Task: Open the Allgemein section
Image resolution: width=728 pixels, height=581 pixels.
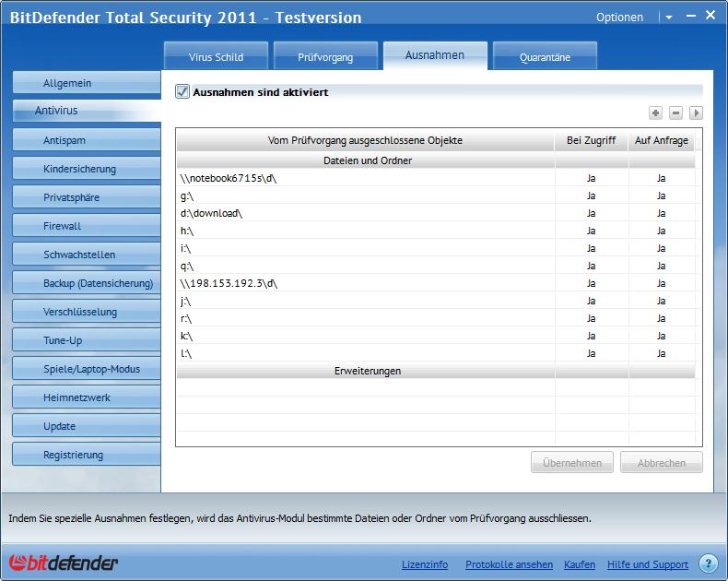Action: coord(87,83)
